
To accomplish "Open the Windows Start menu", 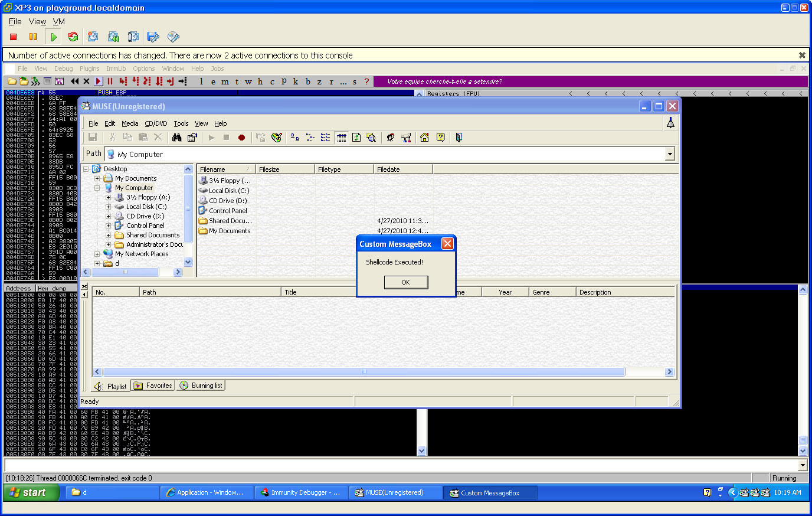I will coord(32,492).
